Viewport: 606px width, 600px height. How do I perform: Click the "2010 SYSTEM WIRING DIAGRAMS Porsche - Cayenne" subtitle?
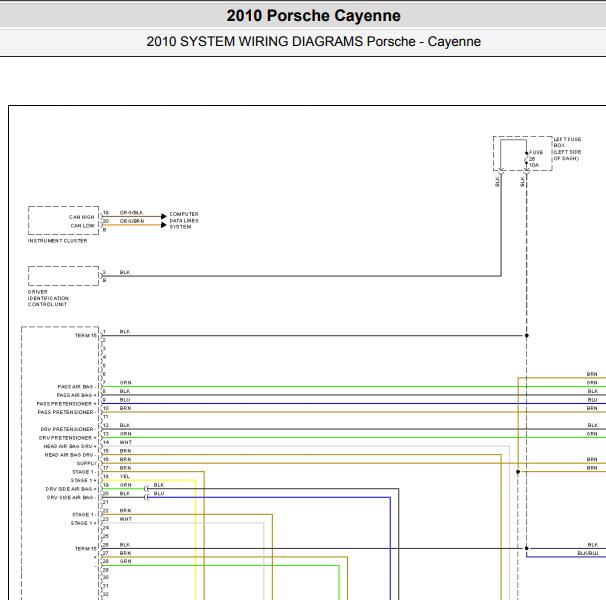pos(313,41)
